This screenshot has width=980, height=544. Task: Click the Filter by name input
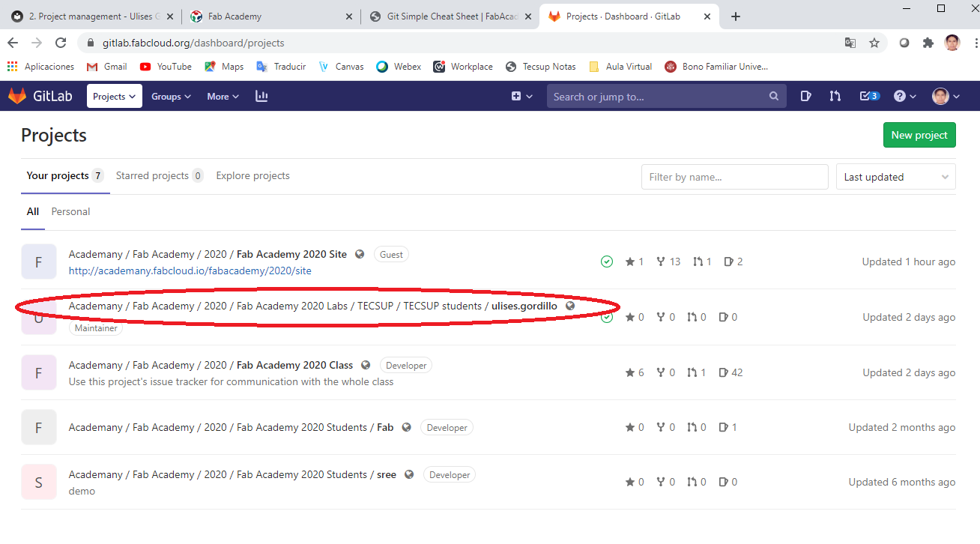click(x=735, y=177)
